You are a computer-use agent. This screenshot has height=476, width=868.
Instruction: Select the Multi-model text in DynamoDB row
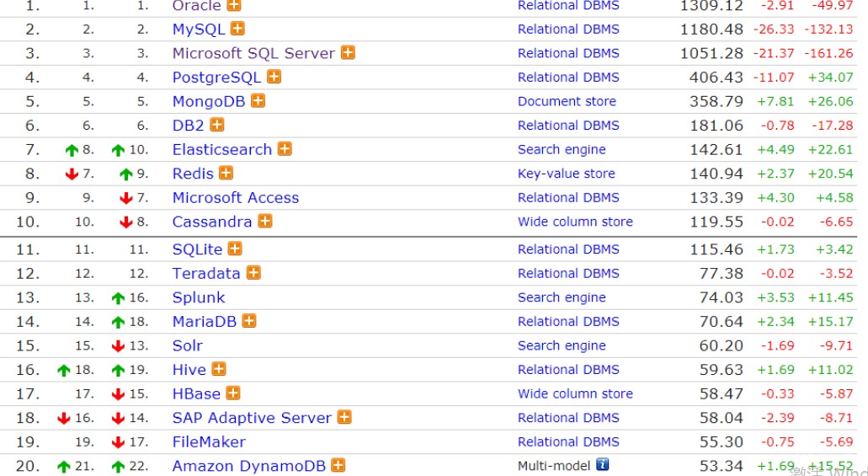(x=554, y=466)
